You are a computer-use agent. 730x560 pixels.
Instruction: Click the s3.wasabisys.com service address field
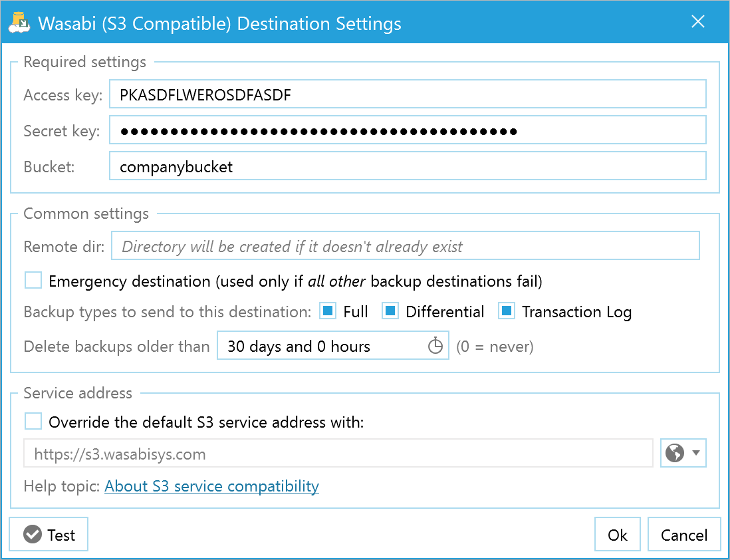[338, 453]
